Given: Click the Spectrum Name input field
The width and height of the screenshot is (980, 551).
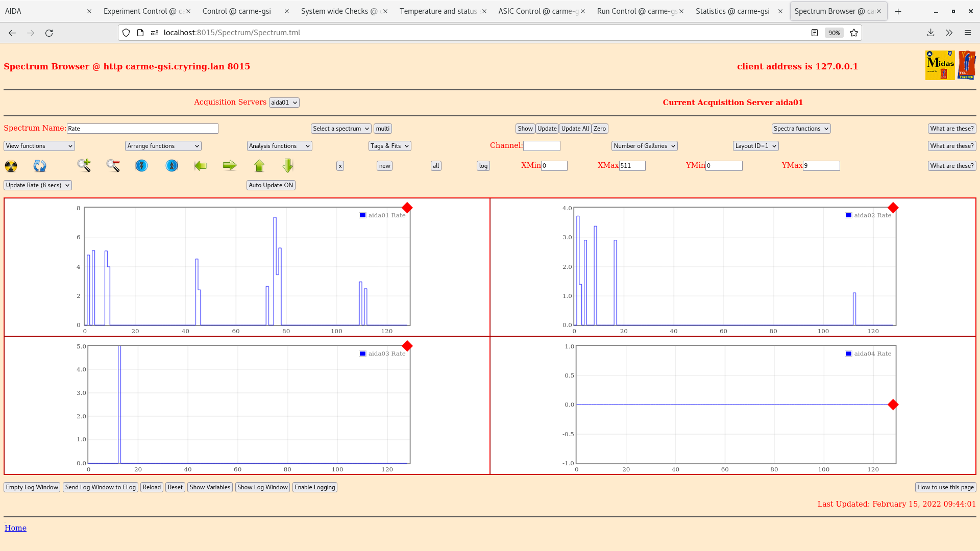Looking at the screenshot, I should point(142,129).
